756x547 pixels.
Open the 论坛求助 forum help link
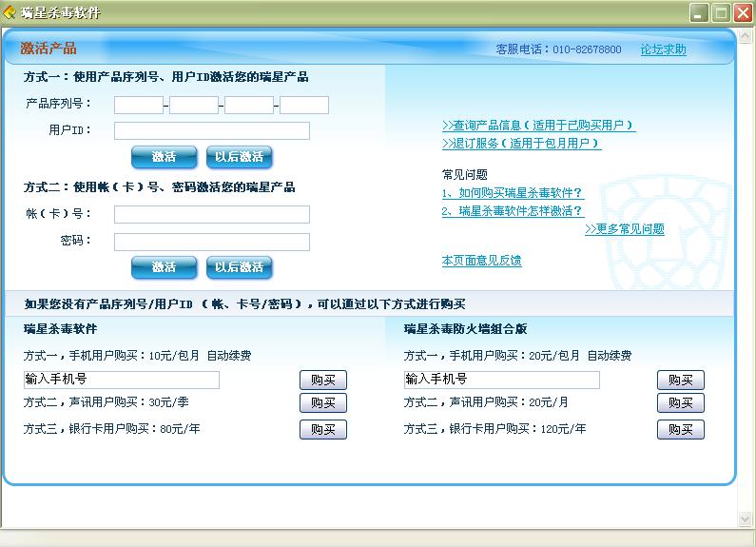click(664, 49)
